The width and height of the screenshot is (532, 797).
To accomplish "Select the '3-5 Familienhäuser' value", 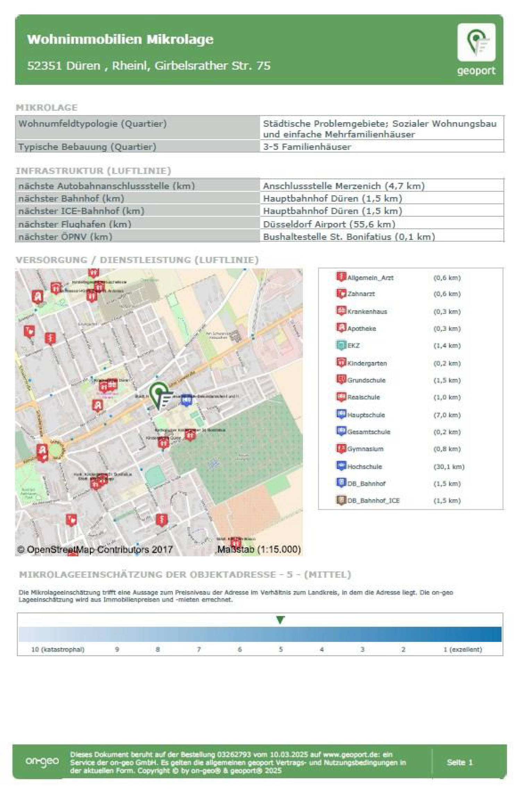I will click(307, 147).
